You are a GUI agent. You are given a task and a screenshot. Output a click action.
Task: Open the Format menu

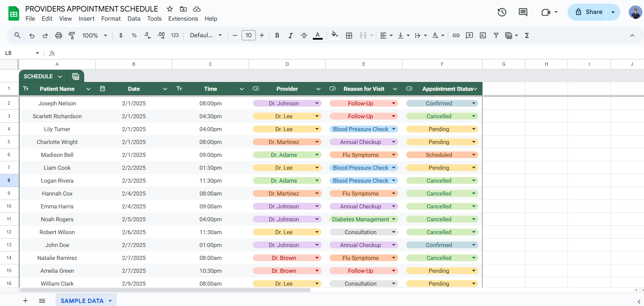[x=111, y=19]
